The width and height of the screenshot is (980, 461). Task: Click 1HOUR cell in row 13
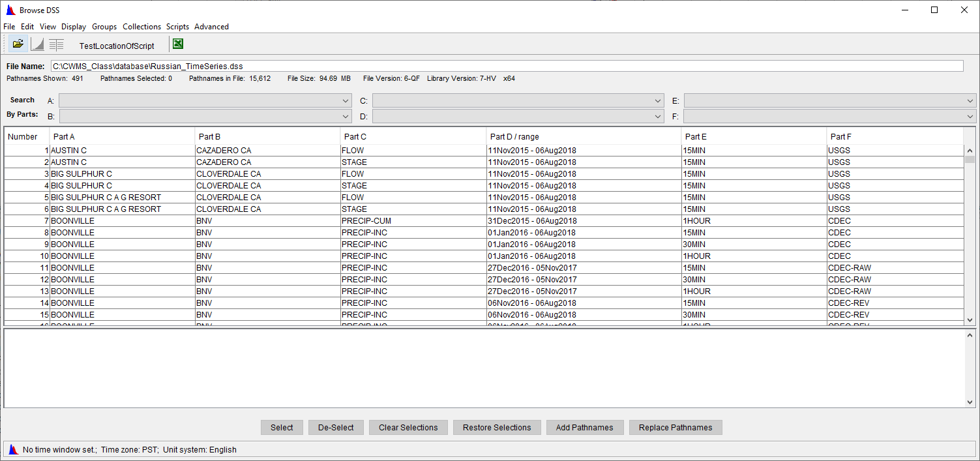click(754, 291)
